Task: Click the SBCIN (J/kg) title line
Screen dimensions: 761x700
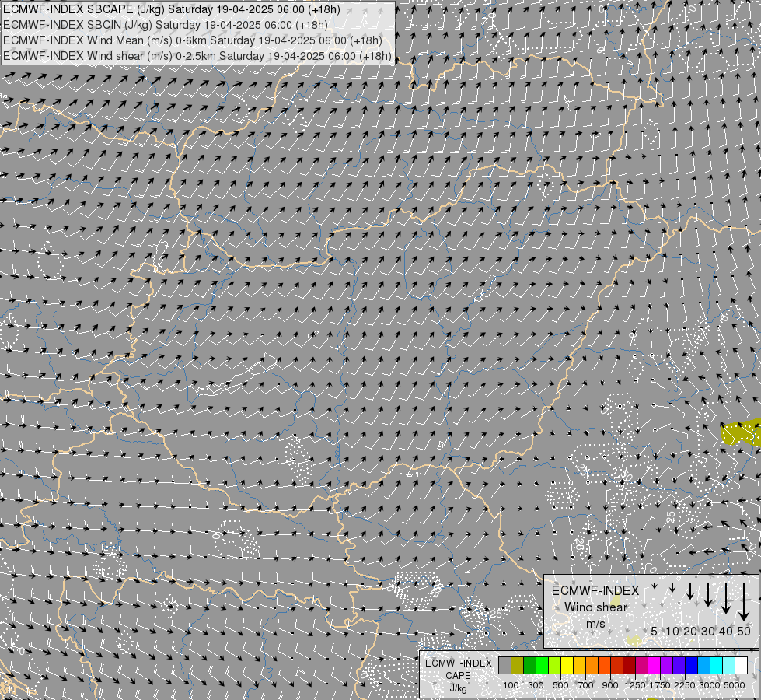Action: (166, 25)
